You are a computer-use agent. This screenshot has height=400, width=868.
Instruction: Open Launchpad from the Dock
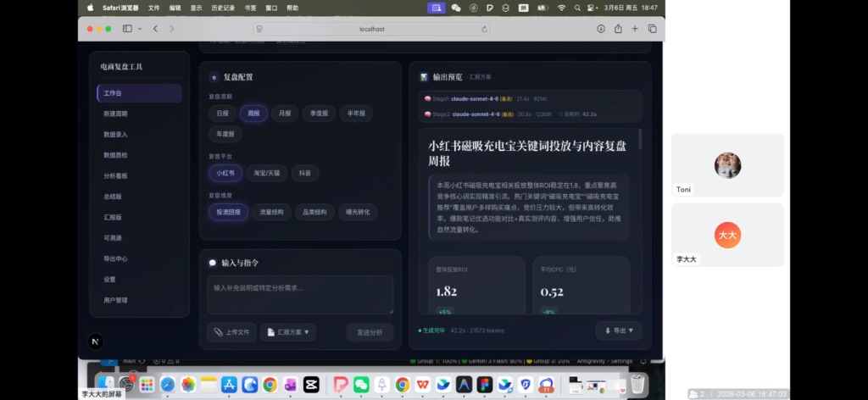click(147, 385)
